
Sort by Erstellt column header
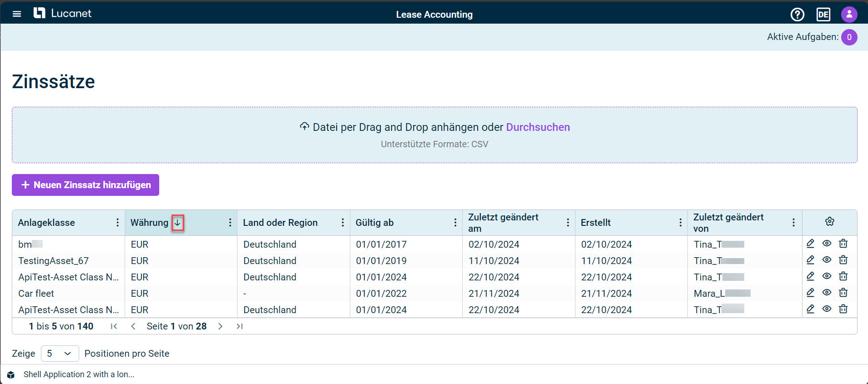click(595, 223)
